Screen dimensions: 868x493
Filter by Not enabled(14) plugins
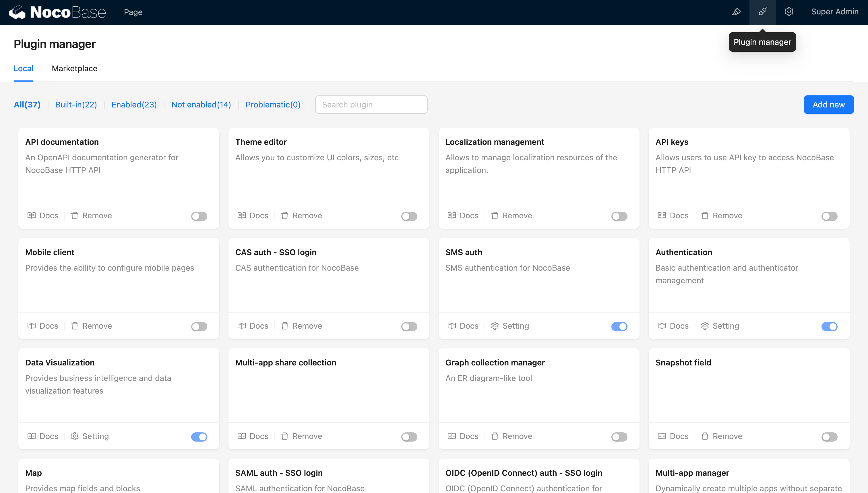201,105
